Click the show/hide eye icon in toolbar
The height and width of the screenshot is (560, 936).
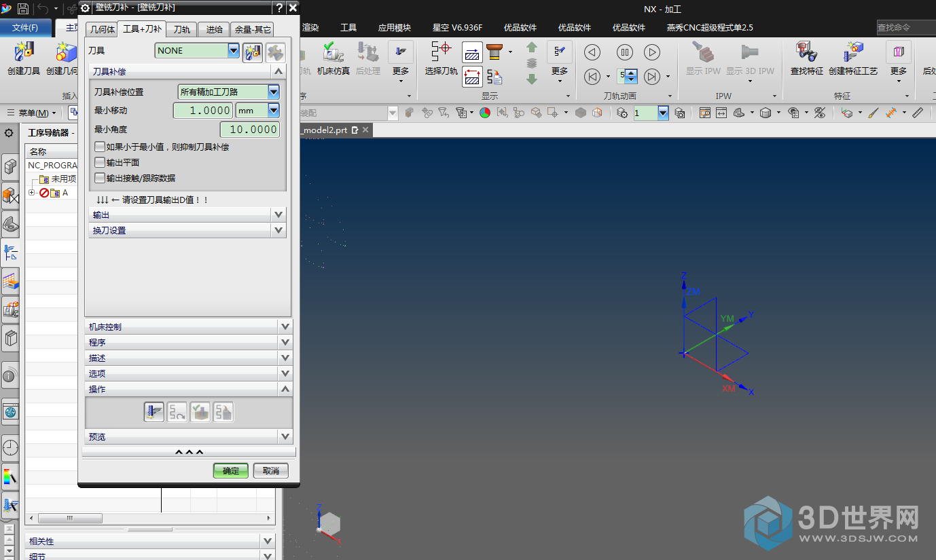(x=820, y=113)
